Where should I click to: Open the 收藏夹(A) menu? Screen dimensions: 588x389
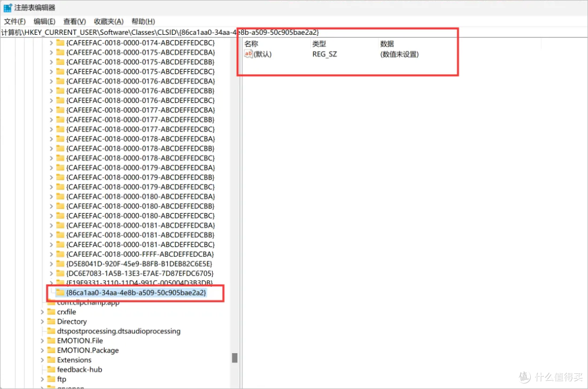coord(108,21)
